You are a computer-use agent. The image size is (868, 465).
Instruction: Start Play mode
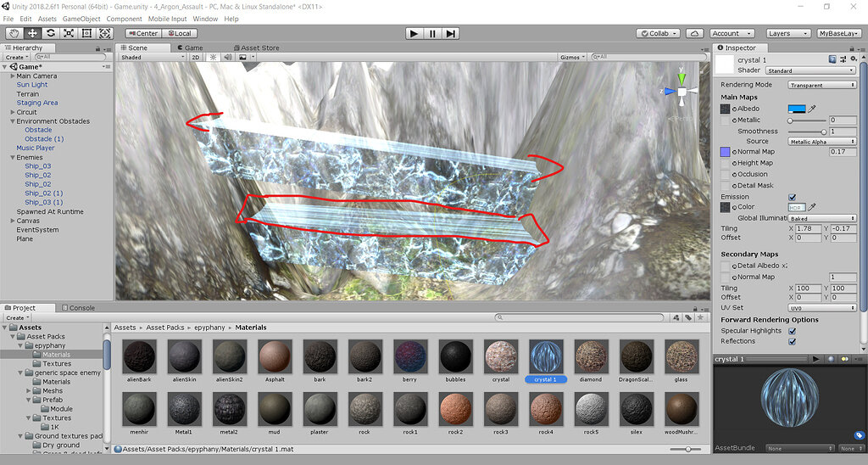(414, 34)
